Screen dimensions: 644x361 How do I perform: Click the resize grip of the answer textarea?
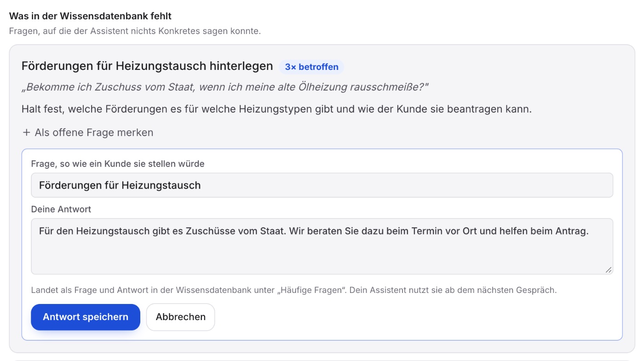(609, 270)
